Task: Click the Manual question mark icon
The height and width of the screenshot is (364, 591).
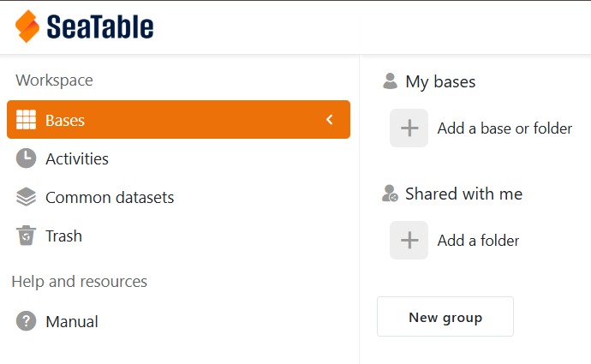Action: pos(26,322)
